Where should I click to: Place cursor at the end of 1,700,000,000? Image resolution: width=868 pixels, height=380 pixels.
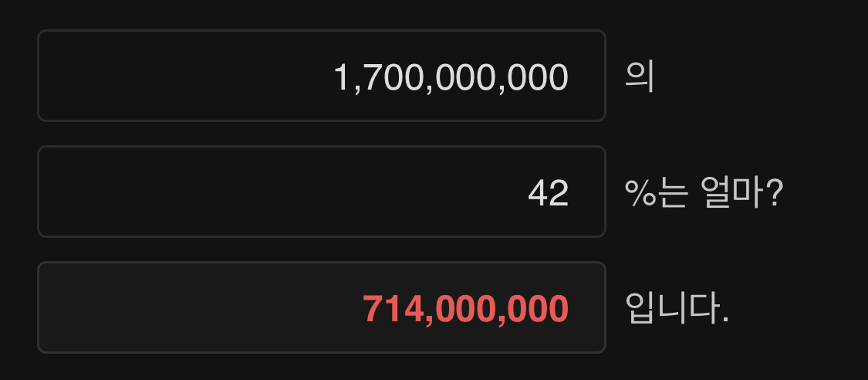point(570,77)
